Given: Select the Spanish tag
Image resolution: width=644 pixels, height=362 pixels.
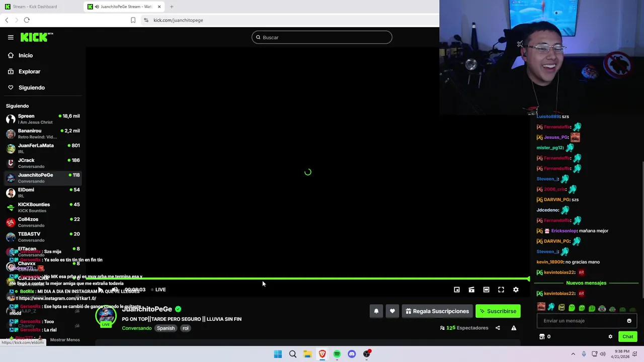Looking at the screenshot, I should pos(166,328).
